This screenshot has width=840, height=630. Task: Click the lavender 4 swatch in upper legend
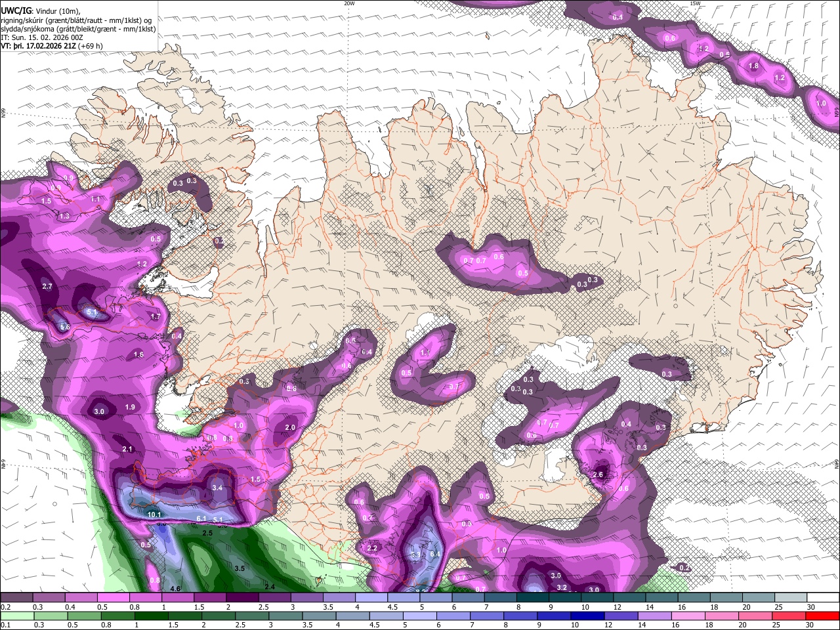(x=371, y=598)
